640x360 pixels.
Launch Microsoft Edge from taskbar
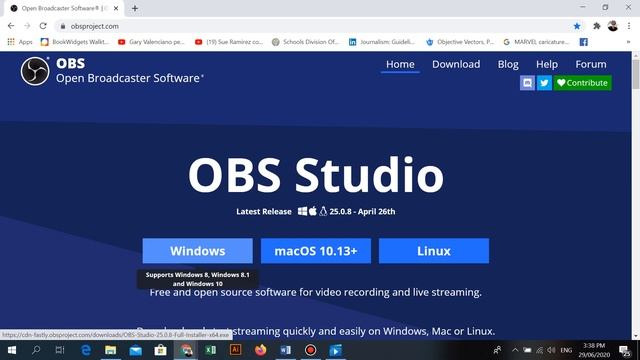click(86, 350)
